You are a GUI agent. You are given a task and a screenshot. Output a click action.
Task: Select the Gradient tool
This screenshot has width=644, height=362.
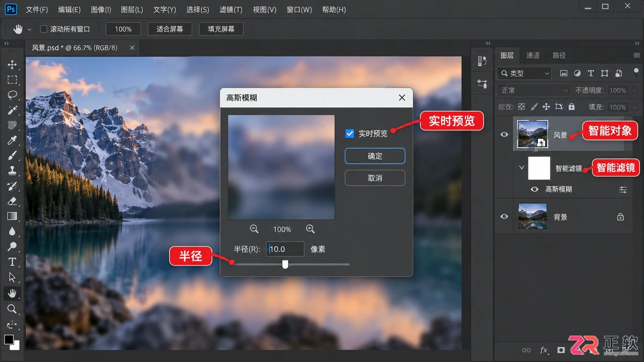pyautogui.click(x=12, y=216)
